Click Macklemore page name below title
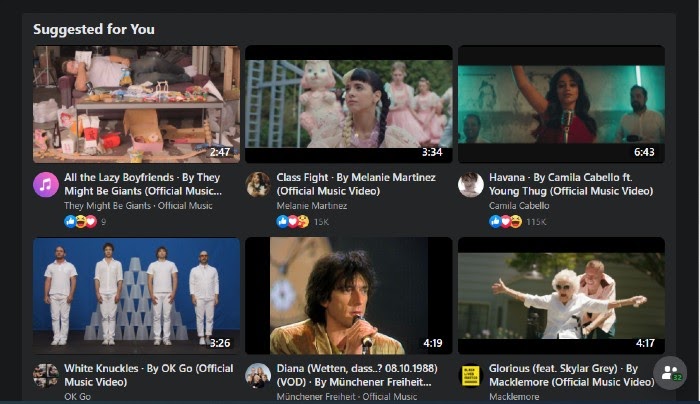This screenshot has width=700, height=404. click(514, 396)
